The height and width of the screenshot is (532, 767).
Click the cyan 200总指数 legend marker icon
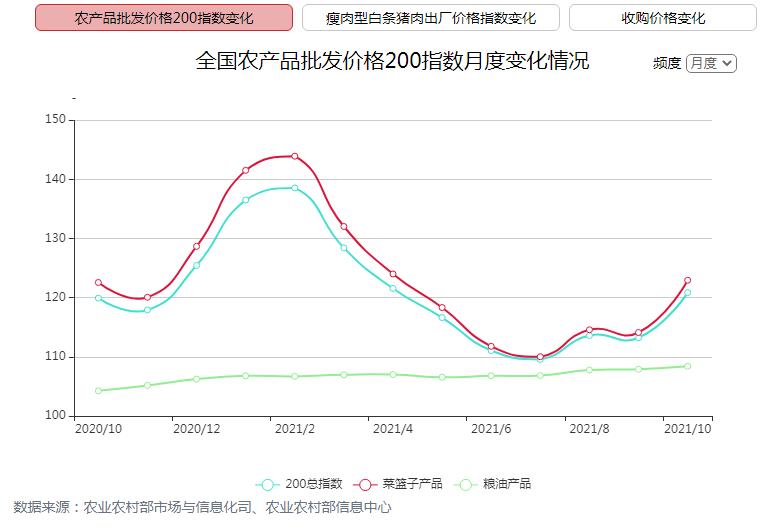click(268, 484)
